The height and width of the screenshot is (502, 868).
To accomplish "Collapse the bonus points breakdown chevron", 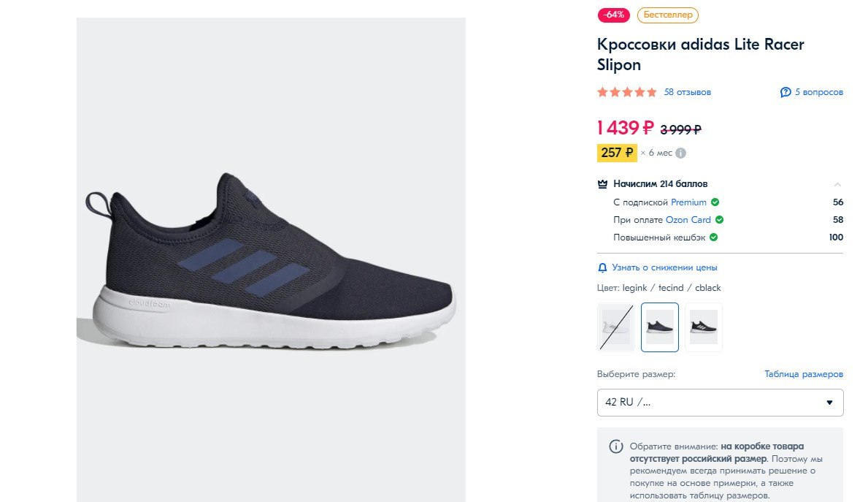I will pos(837,184).
